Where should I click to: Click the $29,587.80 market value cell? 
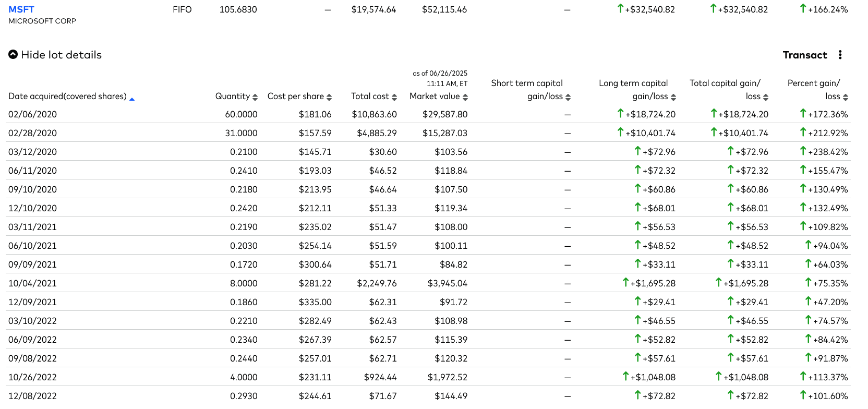pyautogui.click(x=445, y=114)
